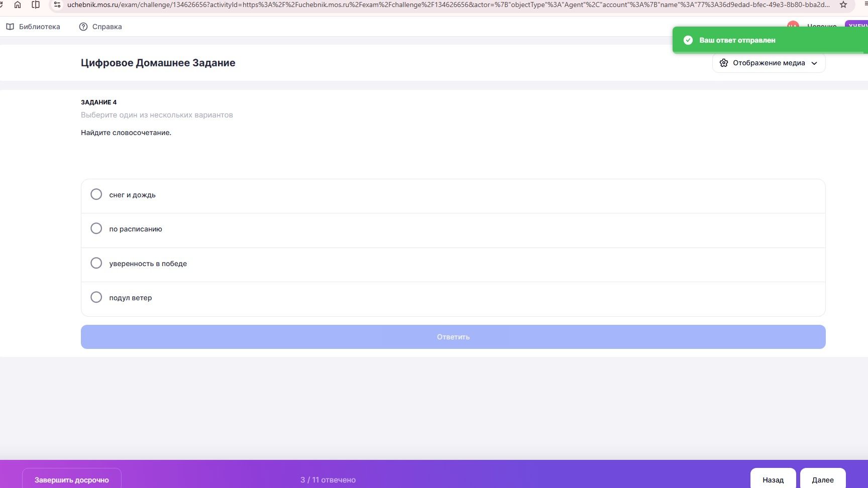Submit answer with Ответить button
This screenshot has width=868, height=488.
453,337
